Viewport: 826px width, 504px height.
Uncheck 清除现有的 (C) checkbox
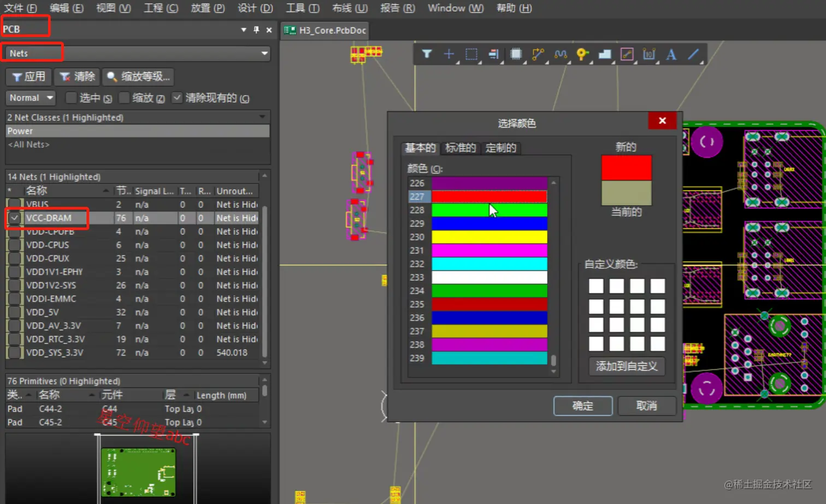click(x=176, y=98)
